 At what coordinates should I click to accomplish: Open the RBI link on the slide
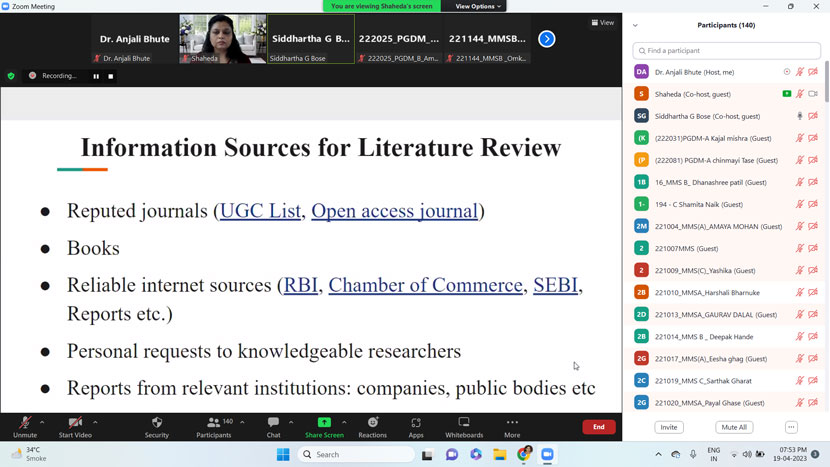(x=301, y=285)
